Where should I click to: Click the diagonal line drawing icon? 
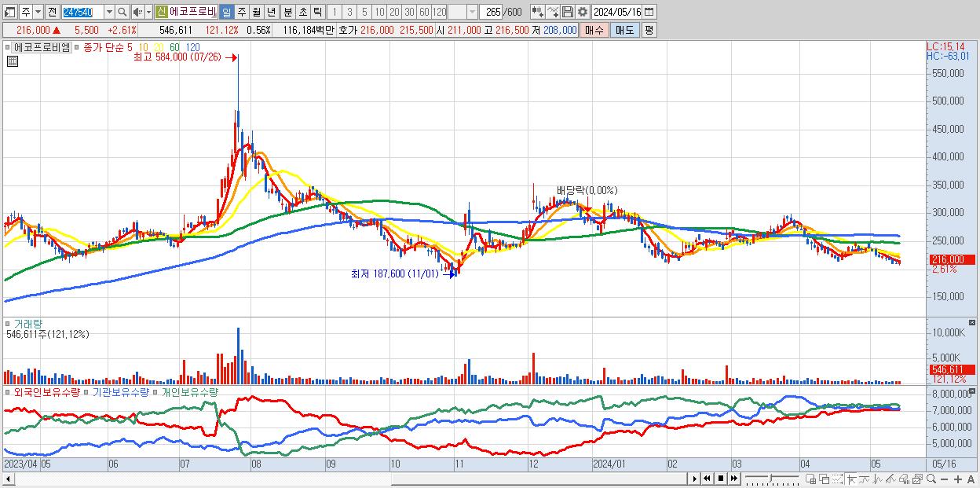pos(890,479)
